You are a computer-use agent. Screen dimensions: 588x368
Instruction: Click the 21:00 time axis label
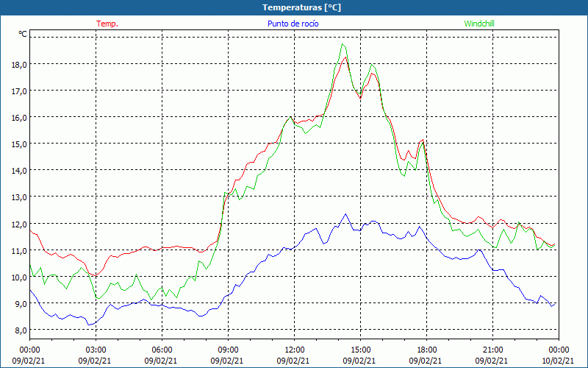492,350
